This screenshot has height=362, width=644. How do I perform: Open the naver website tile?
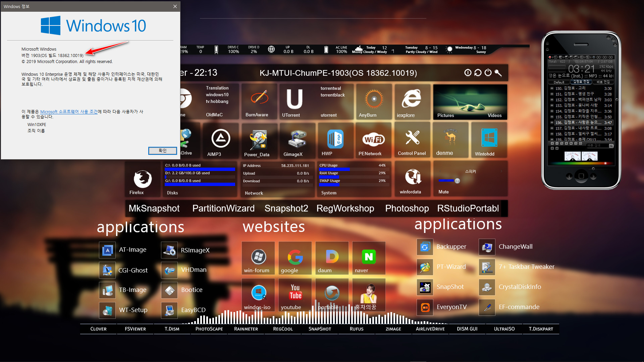coord(369,258)
